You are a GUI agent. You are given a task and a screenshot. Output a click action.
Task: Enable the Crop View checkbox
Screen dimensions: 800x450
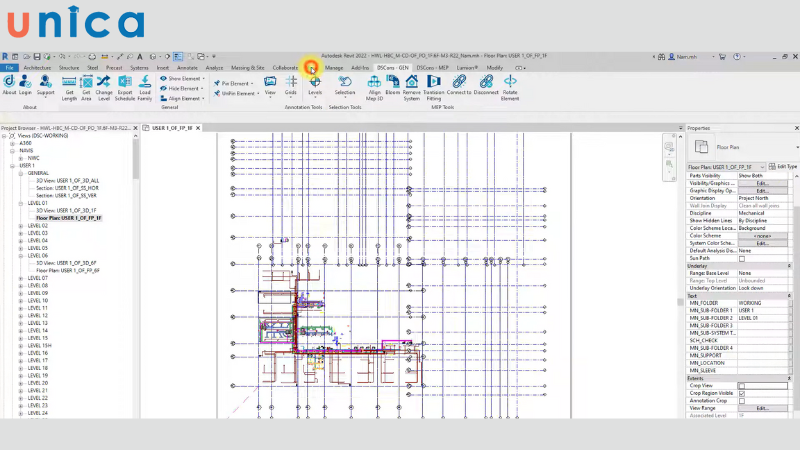coord(741,385)
